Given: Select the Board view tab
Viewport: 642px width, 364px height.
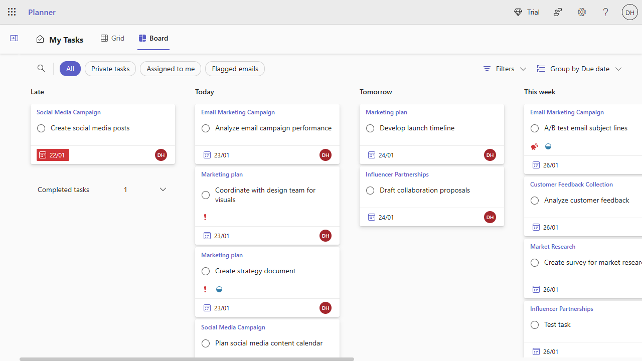Looking at the screenshot, I should tap(153, 38).
